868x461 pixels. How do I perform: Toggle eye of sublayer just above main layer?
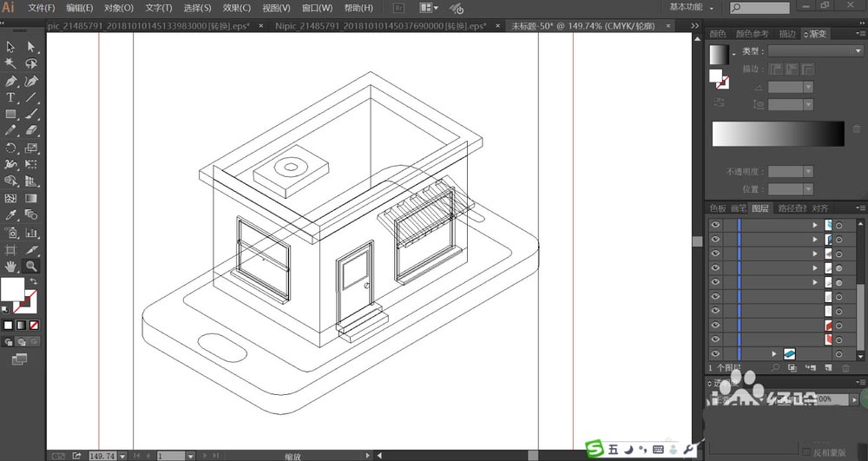[715, 339]
